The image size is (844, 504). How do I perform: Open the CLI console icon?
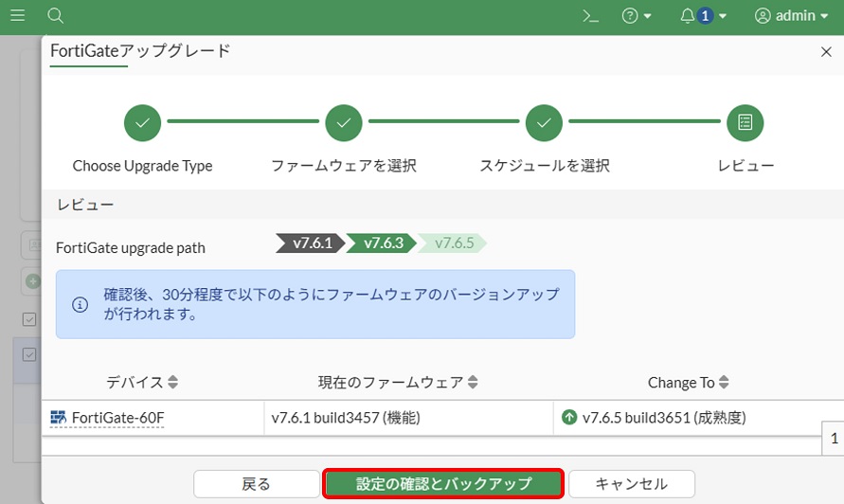tap(591, 16)
